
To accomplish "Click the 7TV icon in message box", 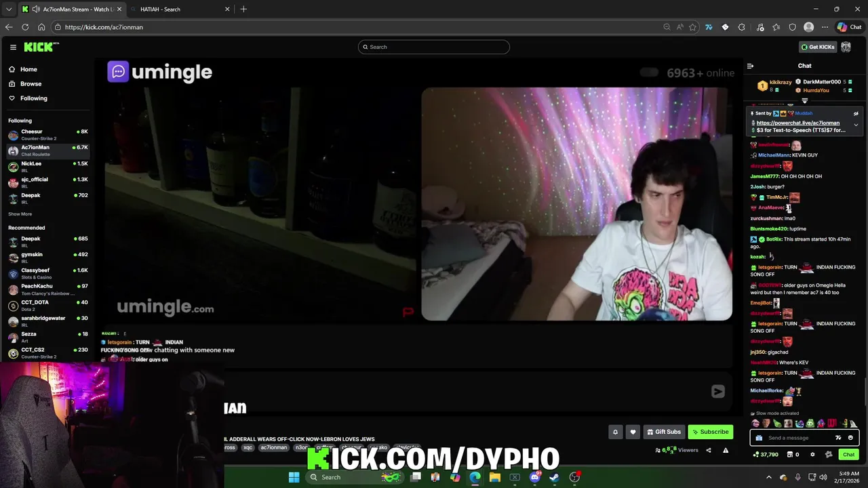I will click(838, 438).
